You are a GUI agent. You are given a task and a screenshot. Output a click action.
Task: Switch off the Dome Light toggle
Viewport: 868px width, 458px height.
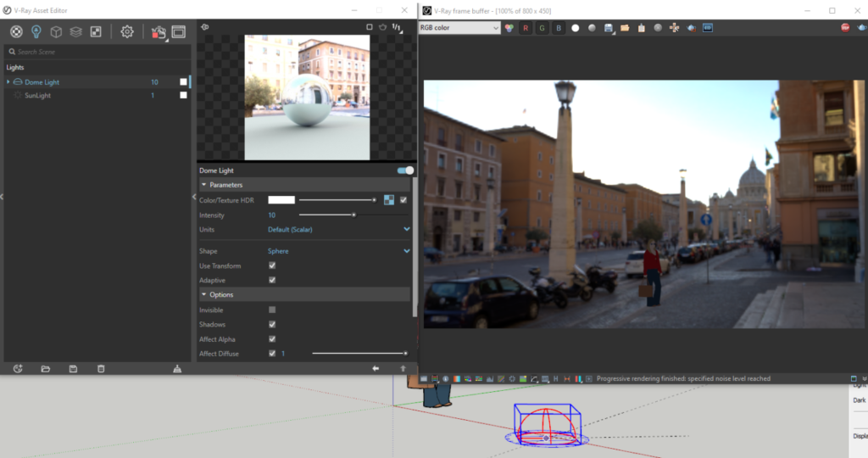point(406,170)
